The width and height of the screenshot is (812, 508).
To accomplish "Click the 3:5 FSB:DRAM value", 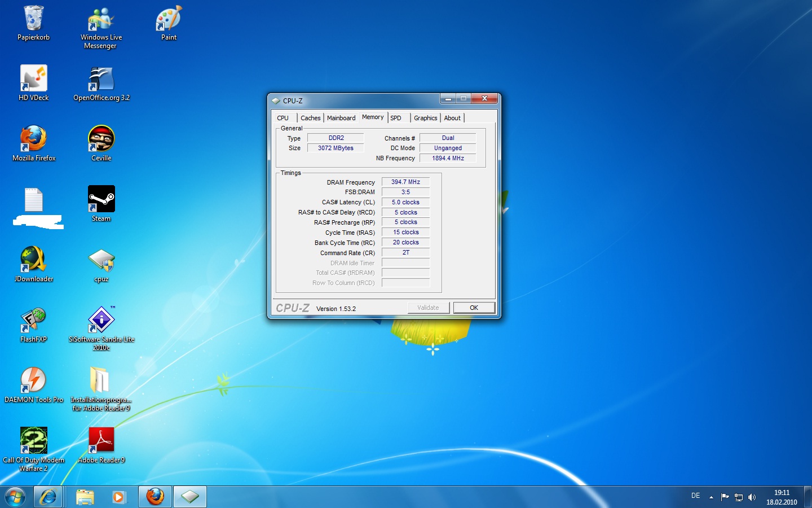I will 405,192.
